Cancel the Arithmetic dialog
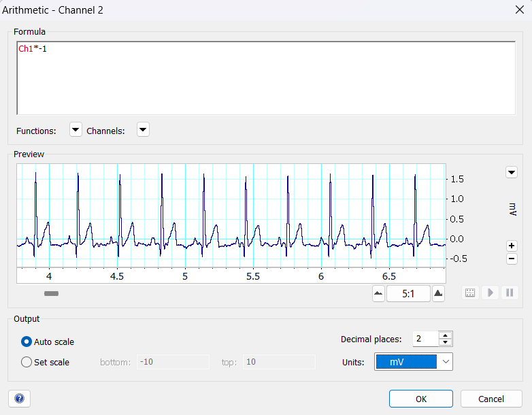 coord(491,399)
